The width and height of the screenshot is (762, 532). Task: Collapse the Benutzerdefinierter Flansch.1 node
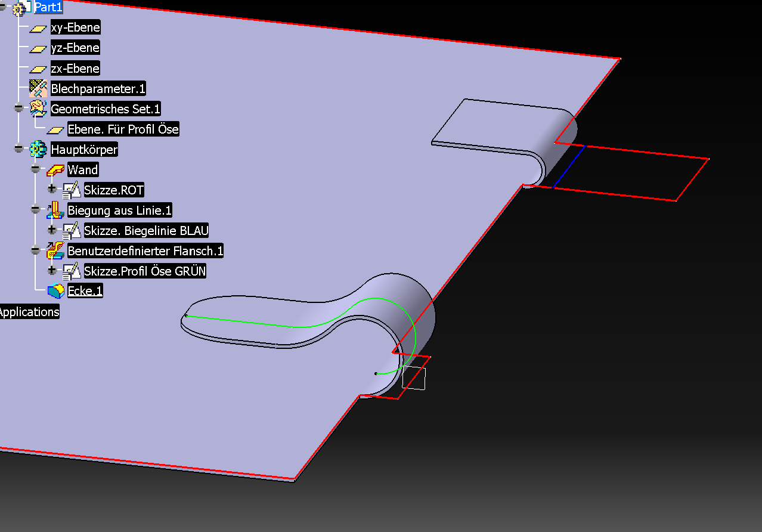[35, 250]
